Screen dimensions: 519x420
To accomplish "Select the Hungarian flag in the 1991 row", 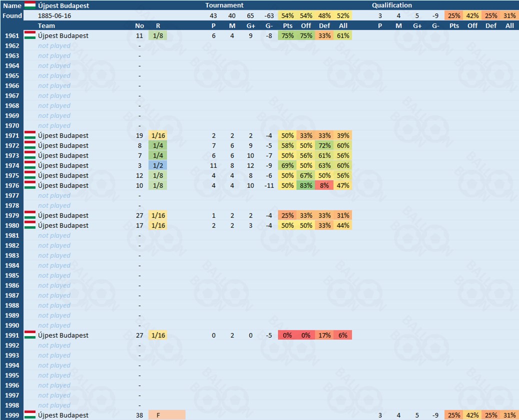I will tap(30, 335).
